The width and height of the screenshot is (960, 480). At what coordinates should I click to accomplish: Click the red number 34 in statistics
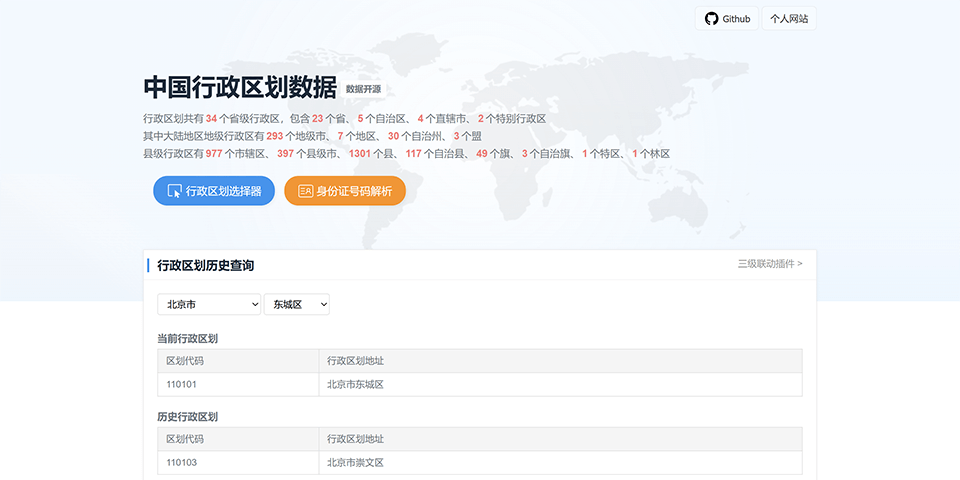point(211,119)
